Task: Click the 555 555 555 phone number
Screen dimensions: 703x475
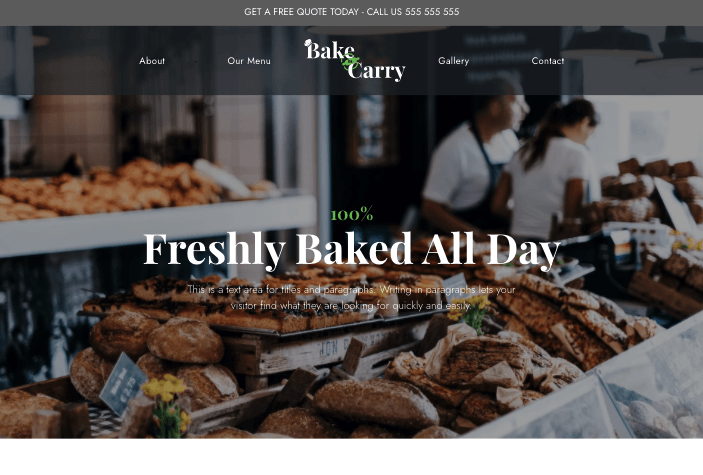Action: point(432,12)
